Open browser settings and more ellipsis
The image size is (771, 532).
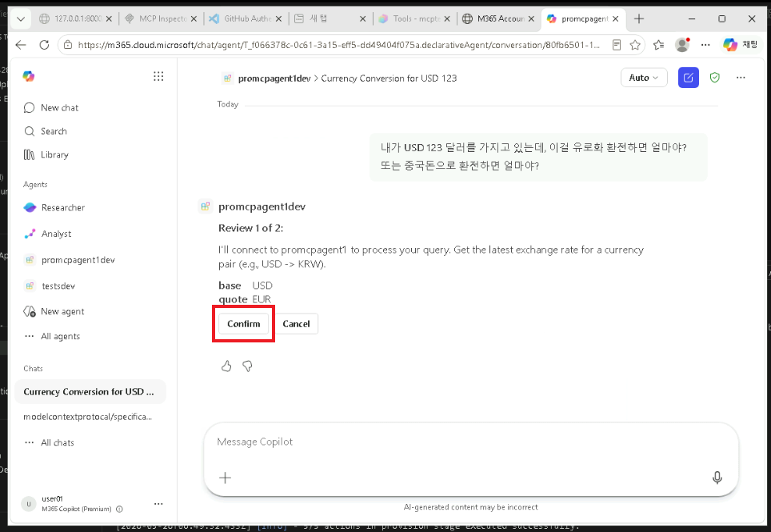705,45
